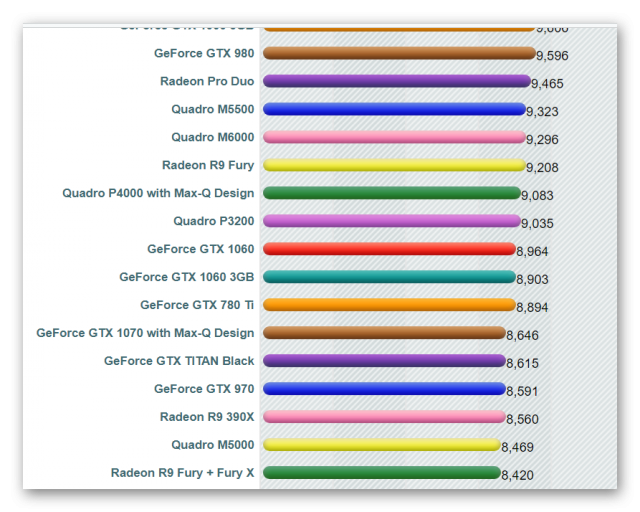The width and height of the screenshot is (640, 512).
Task: Select the teal bar scoring 8,903
Action: [x=388, y=277]
